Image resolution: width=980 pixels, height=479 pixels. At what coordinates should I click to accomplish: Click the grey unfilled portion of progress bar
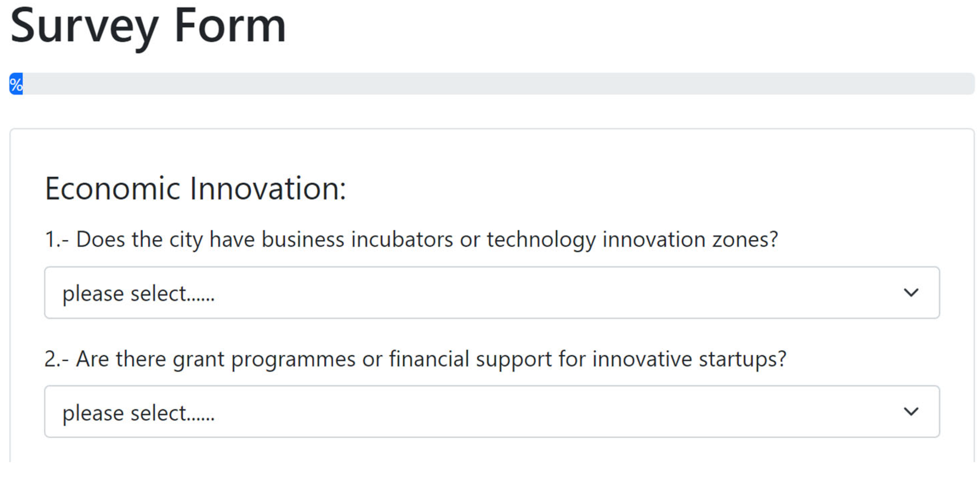(495, 84)
